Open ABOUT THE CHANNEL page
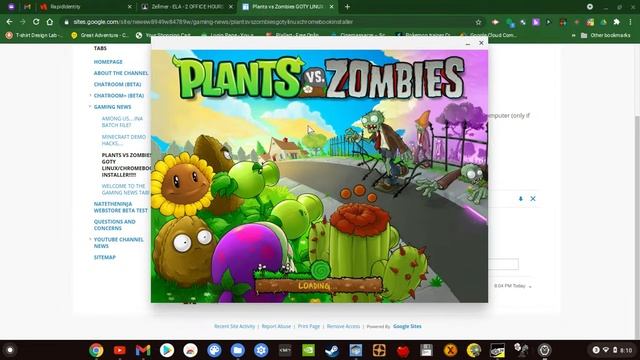The width and height of the screenshot is (640, 360). tap(121, 73)
